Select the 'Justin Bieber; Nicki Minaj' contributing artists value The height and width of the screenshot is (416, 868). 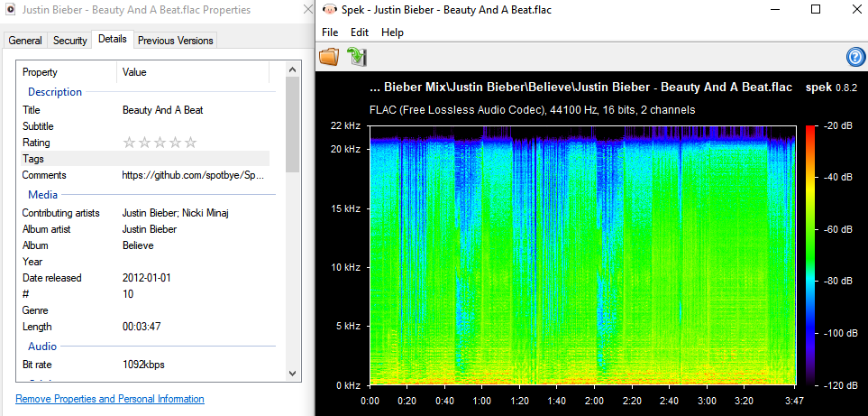[x=176, y=213]
